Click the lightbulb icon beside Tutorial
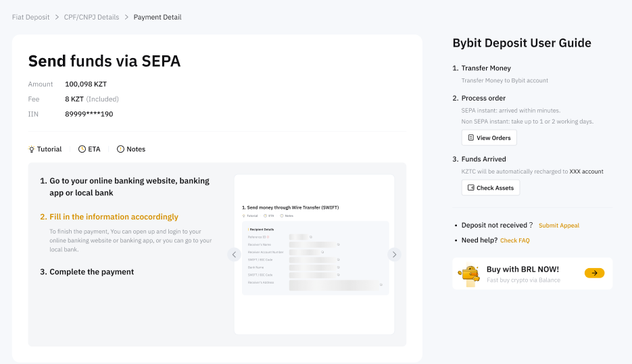This screenshot has width=632, height=364. pos(31,149)
